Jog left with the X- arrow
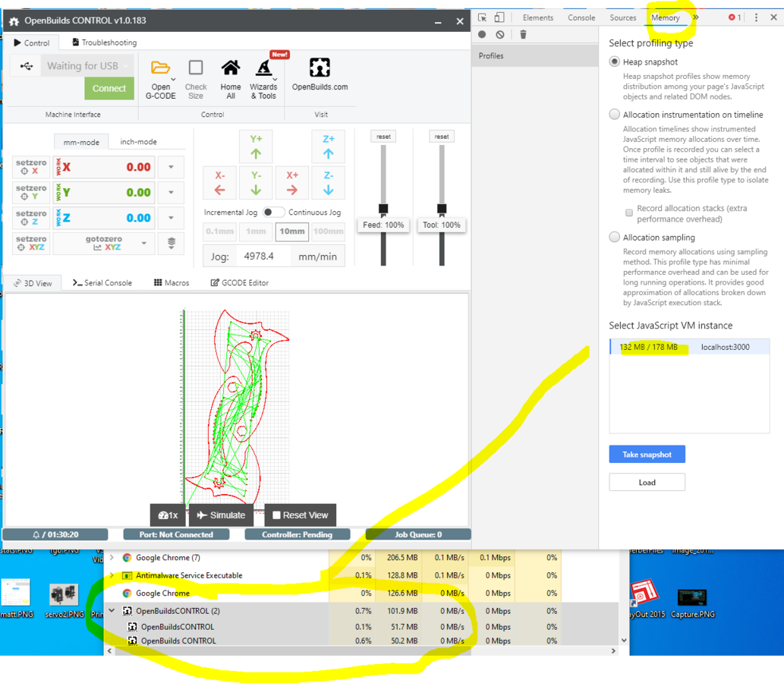 click(x=219, y=183)
